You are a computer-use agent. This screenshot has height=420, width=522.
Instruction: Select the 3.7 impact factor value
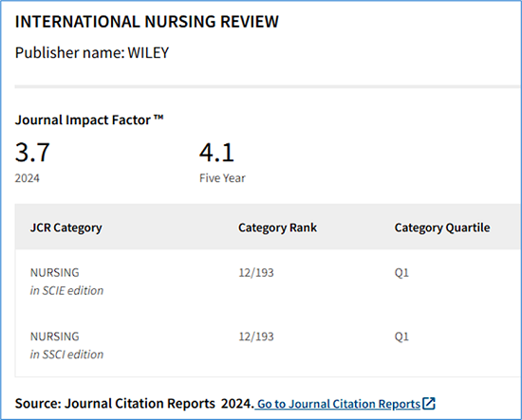click(32, 153)
